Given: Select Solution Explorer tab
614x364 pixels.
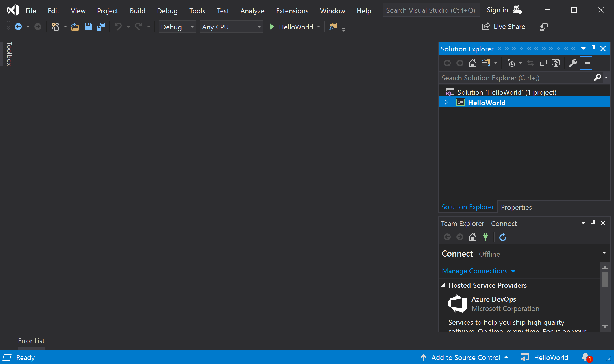Looking at the screenshot, I should 467,207.
